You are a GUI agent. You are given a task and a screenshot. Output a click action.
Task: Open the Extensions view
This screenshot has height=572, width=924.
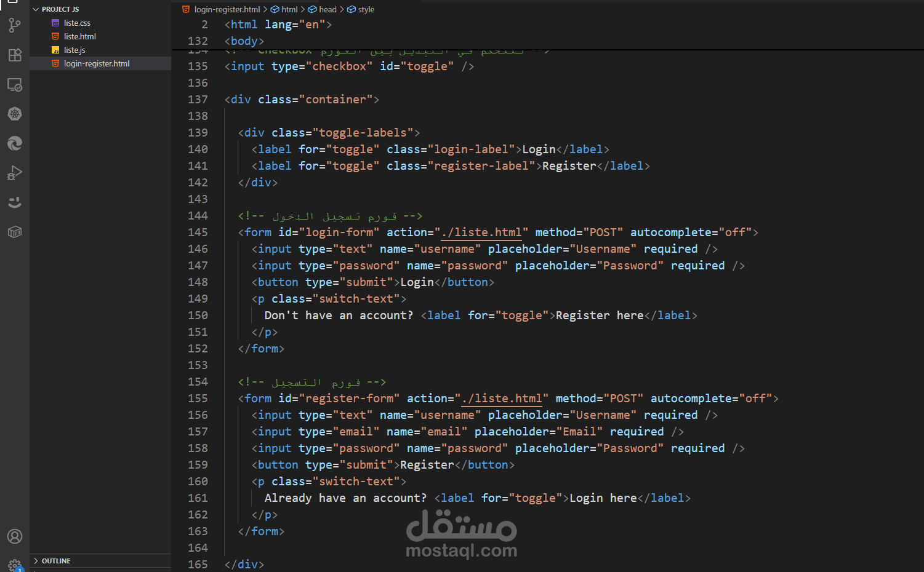[x=15, y=55]
